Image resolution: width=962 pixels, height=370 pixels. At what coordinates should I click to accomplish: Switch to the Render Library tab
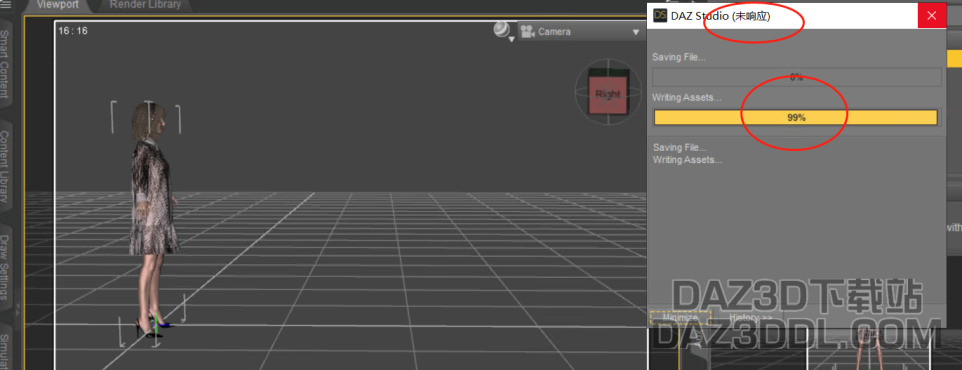pos(145,5)
